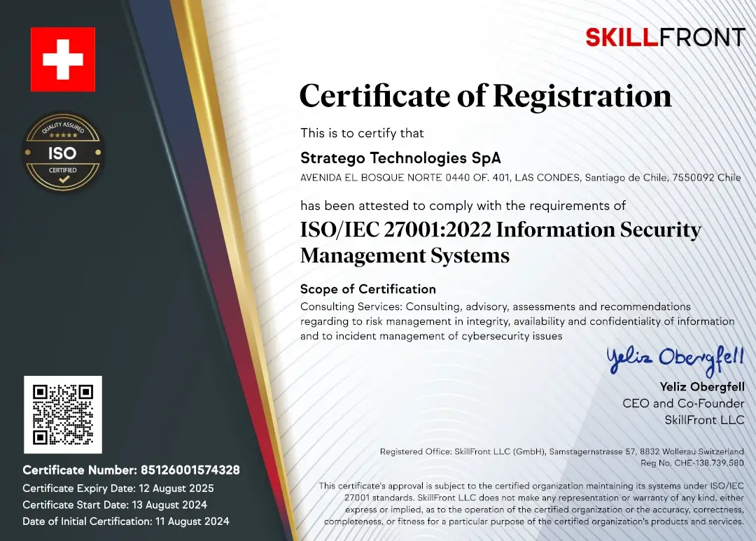Click the Registered Office address line
Screen dimensions: 756x541
coord(561,452)
